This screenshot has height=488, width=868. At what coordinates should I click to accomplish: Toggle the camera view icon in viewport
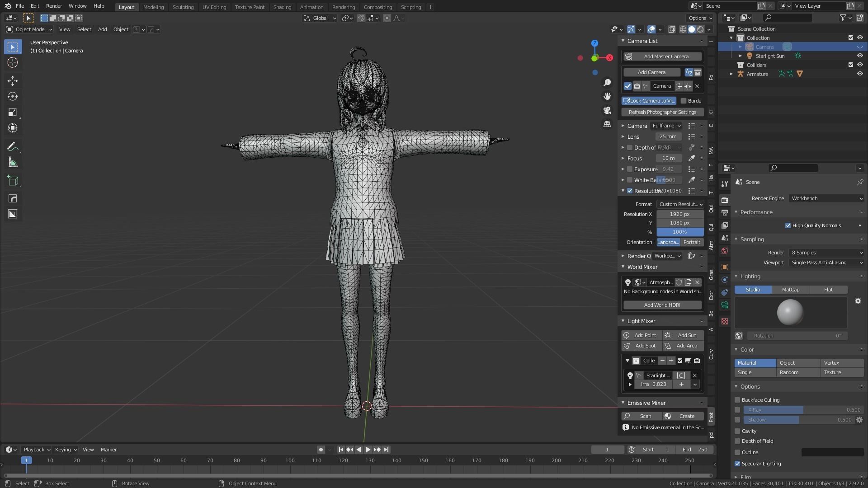[607, 110]
